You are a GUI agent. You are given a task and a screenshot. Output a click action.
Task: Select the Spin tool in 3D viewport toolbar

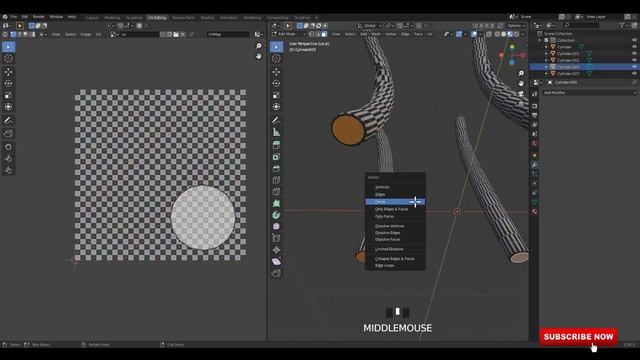[x=276, y=215]
